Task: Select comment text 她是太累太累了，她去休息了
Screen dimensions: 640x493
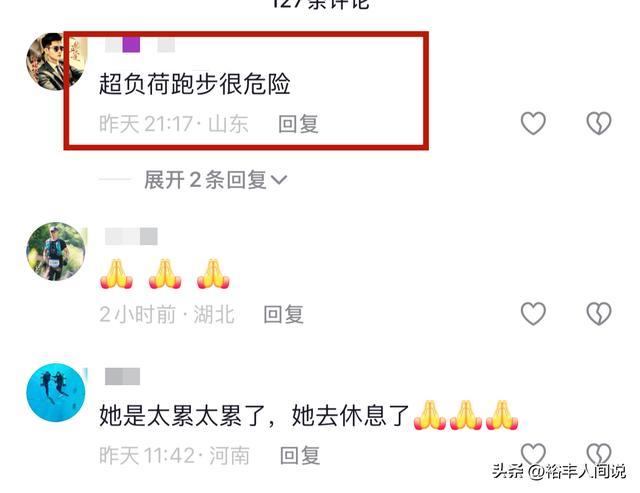Action: click(254, 415)
